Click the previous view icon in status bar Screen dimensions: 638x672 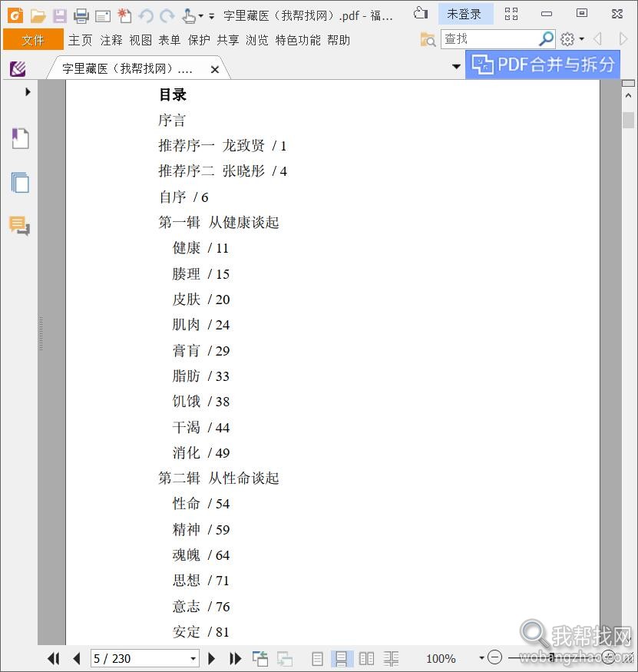pyautogui.click(x=260, y=658)
